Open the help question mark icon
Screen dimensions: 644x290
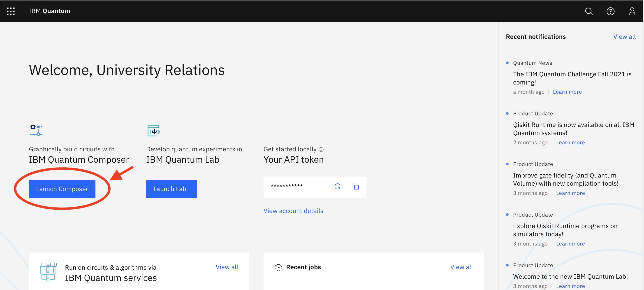coord(610,11)
